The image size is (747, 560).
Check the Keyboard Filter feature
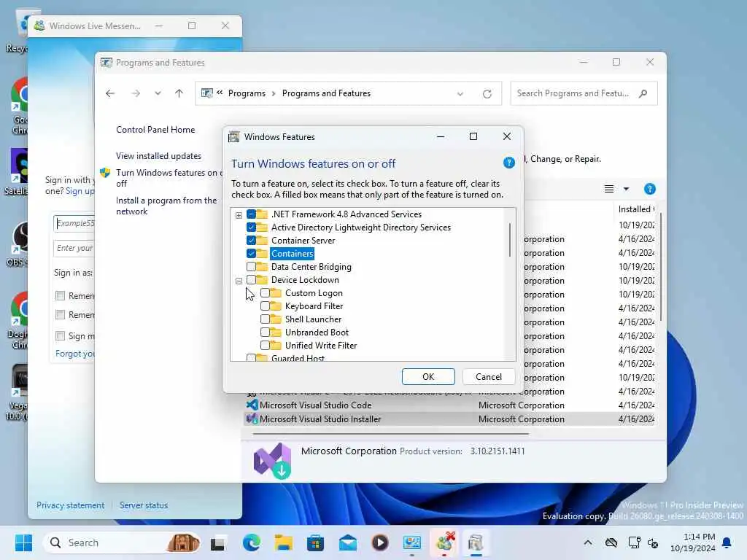[x=265, y=306]
